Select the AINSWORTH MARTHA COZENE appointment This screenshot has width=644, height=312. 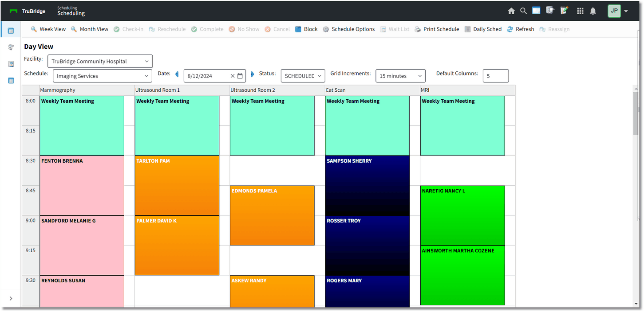[462, 275]
